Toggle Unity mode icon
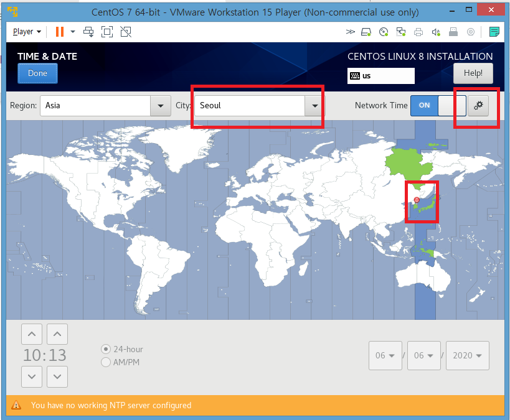 (x=126, y=32)
